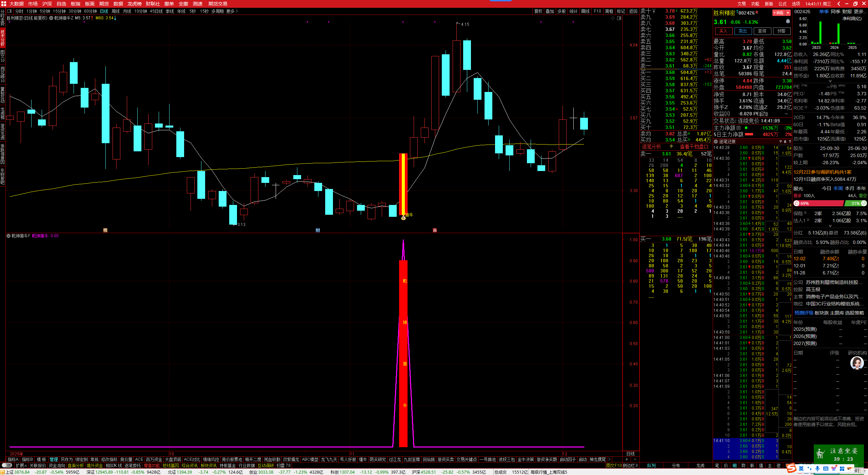Click the Sogou input method logo

[x=791, y=469]
